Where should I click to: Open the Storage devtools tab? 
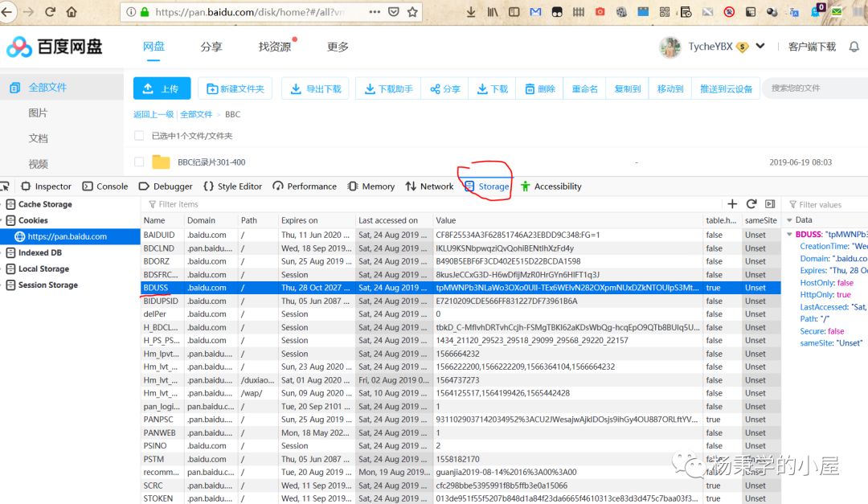tap(487, 186)
